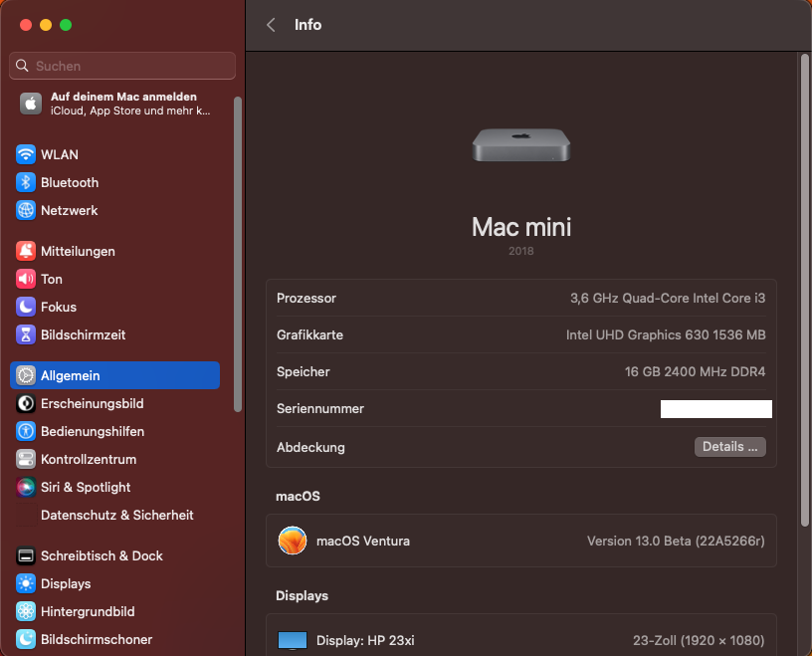Click Intel UHD Graphics 630 text
The height and width of the screenshot is (656, 812).
click(666, 334)
